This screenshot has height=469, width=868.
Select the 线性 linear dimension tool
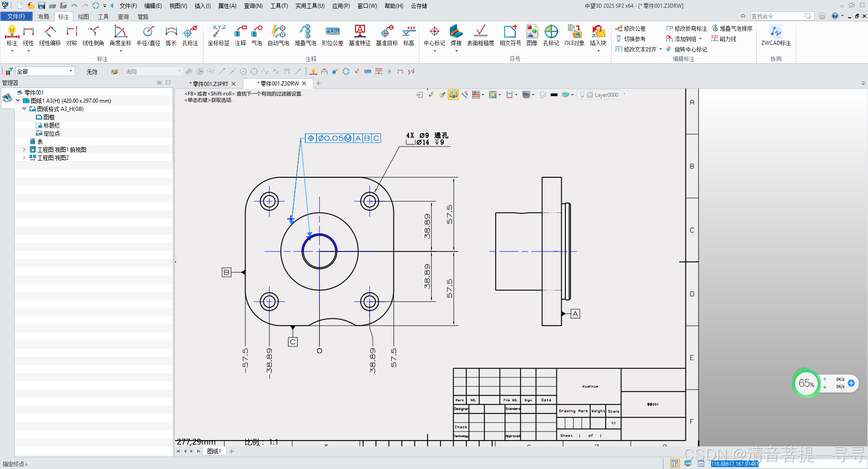pos(28,35)
